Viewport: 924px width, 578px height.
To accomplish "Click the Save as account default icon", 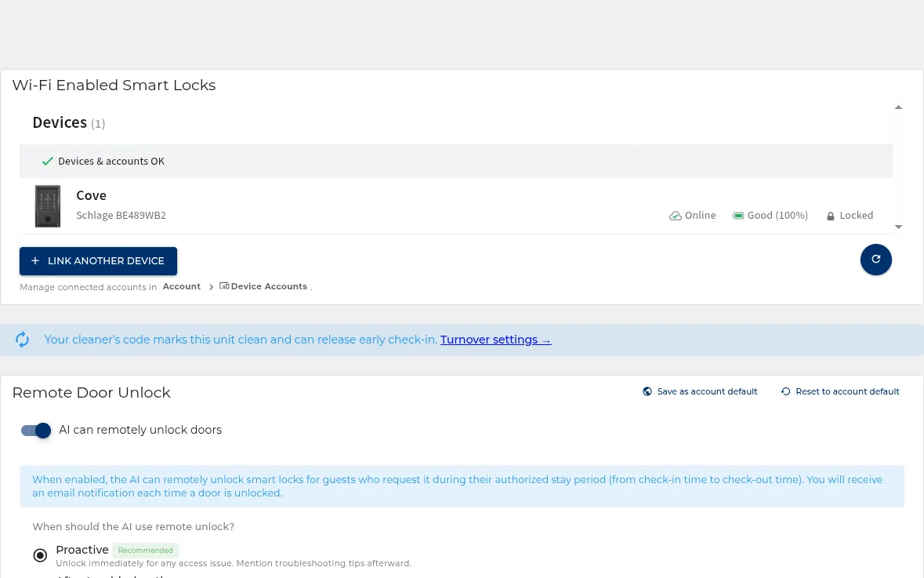I will (647, 391).
